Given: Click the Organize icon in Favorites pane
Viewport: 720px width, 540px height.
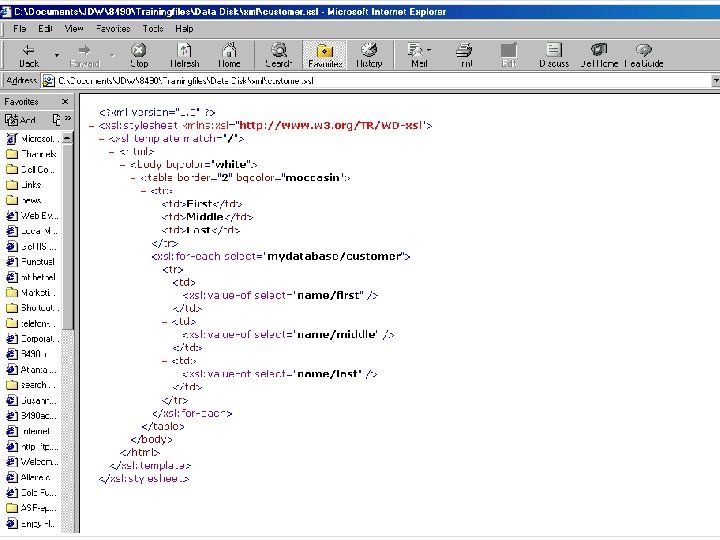Looking at the screenshot, I should click(x=56, y=120).
